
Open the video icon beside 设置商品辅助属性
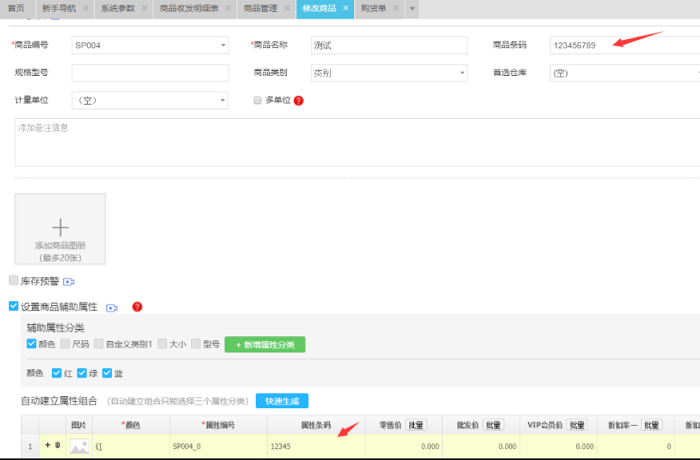click(x=112, y=307)
